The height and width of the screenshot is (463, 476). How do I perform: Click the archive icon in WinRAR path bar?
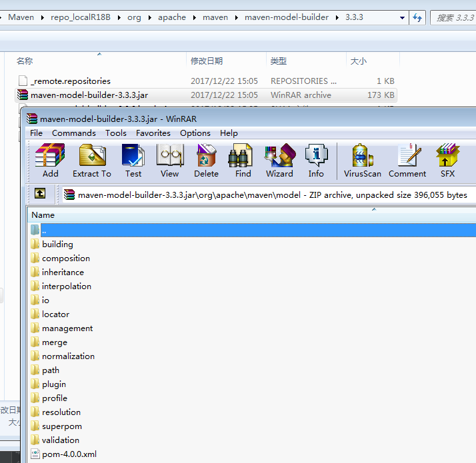(69, 195)
